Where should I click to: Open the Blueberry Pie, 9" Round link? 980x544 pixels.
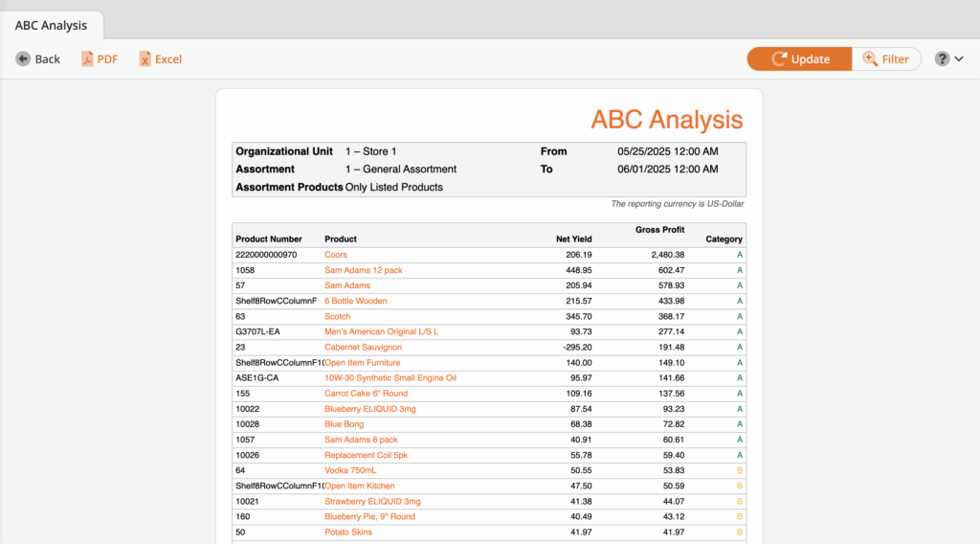pos(370,516)
